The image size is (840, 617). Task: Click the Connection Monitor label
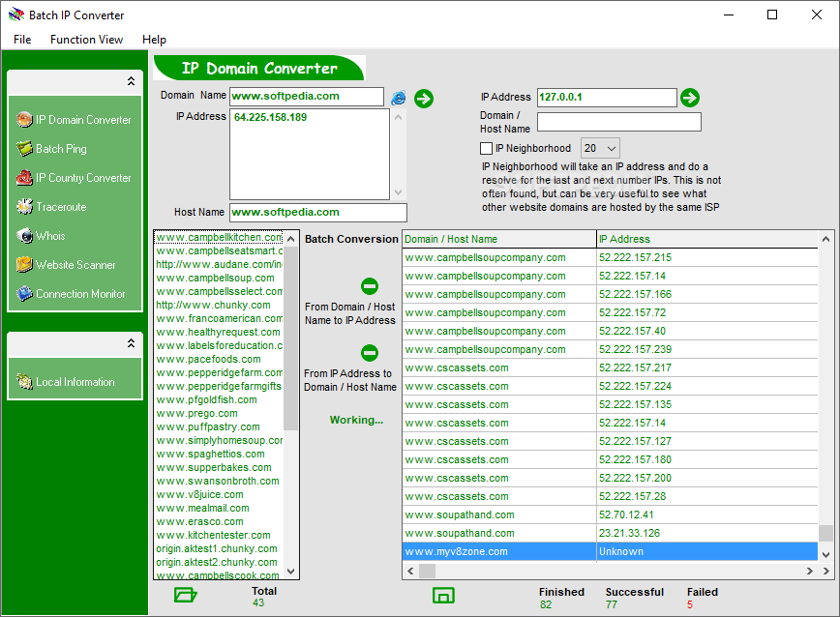tap(80, 293)
